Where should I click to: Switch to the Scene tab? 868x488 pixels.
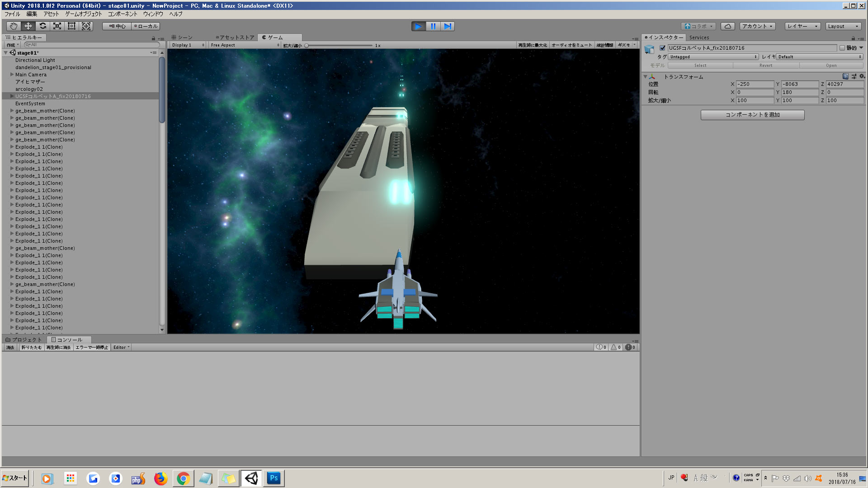(182, 38)
